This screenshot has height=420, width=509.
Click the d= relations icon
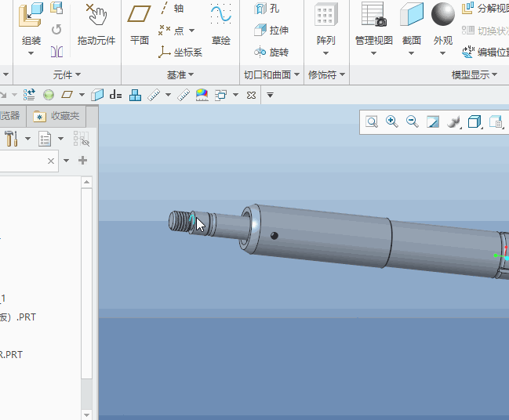pyautogui.click(x=115, y=95)
